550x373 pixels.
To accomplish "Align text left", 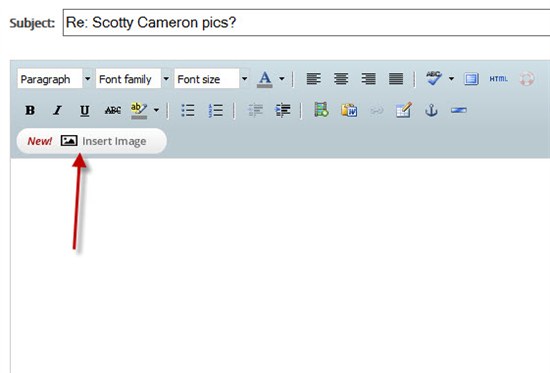I will (x=314, y=79).
